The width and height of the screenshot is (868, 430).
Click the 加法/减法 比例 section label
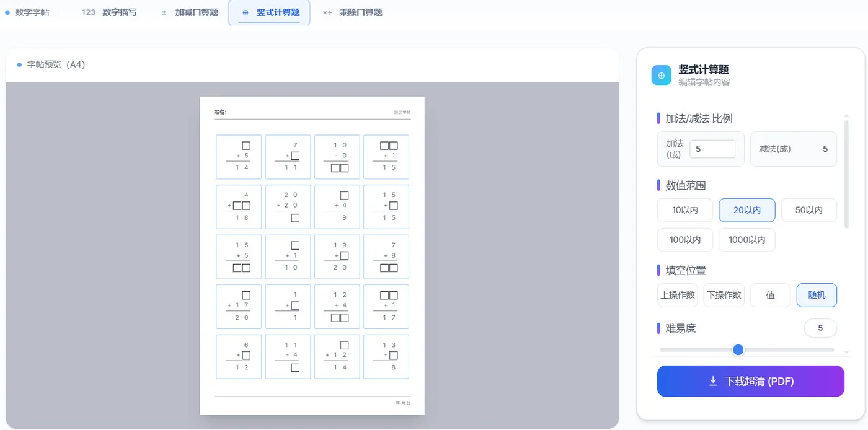[699, 118]
